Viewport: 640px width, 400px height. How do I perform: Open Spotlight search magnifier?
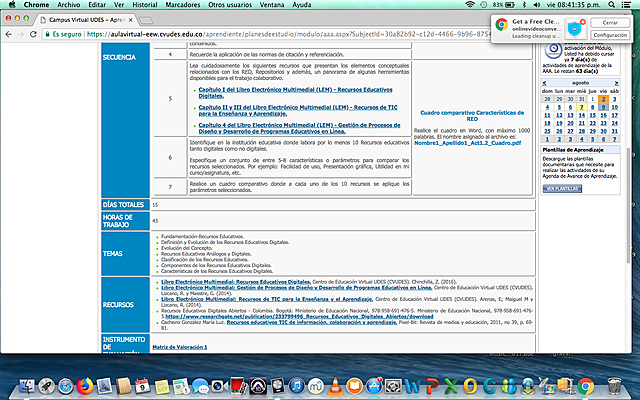click(611, 4)
